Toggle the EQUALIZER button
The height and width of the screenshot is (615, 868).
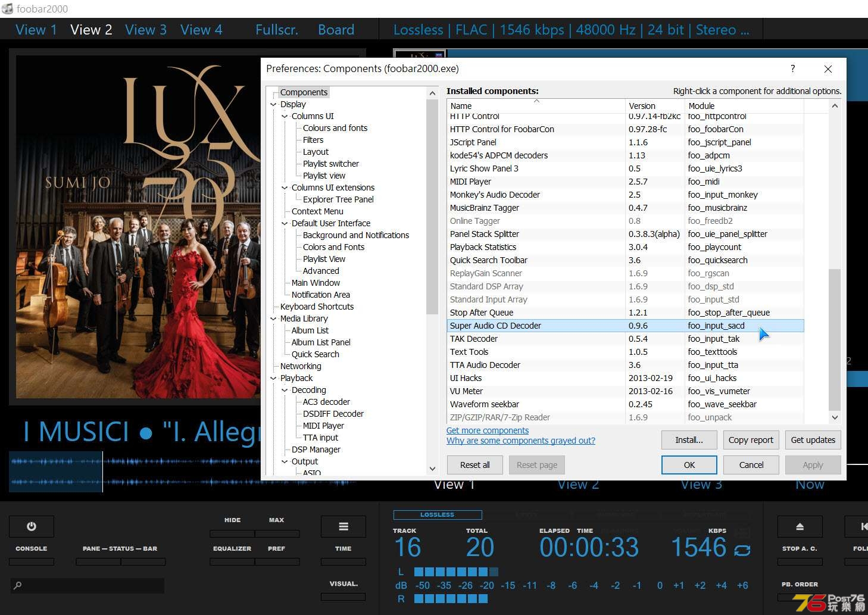232,561
